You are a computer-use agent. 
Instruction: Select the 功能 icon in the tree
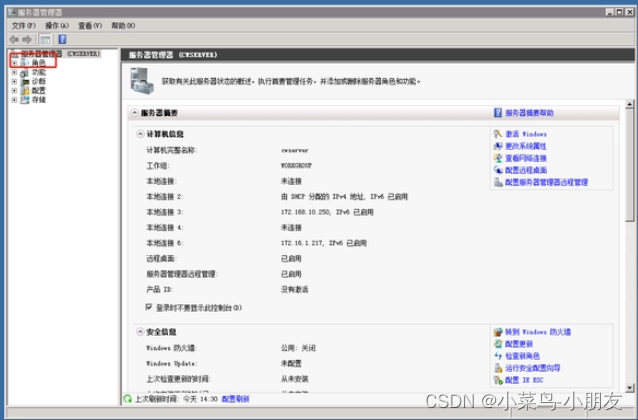pos(25,72)
